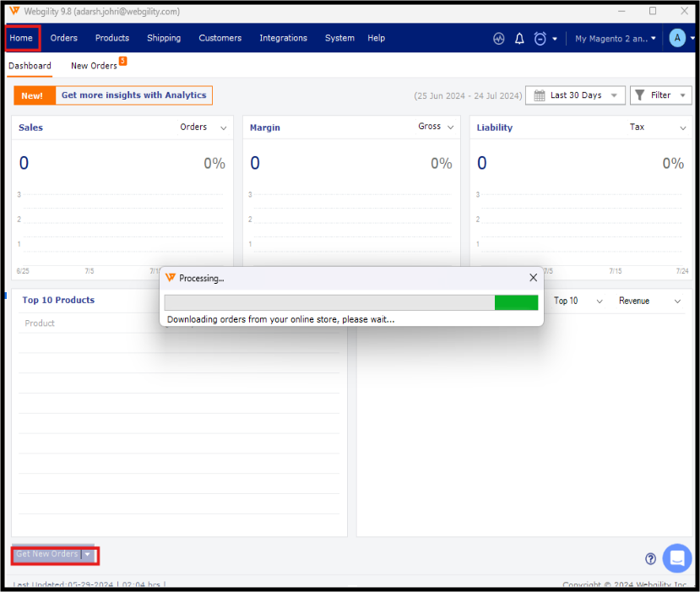Minimize the Webgility window

[621, 11]
